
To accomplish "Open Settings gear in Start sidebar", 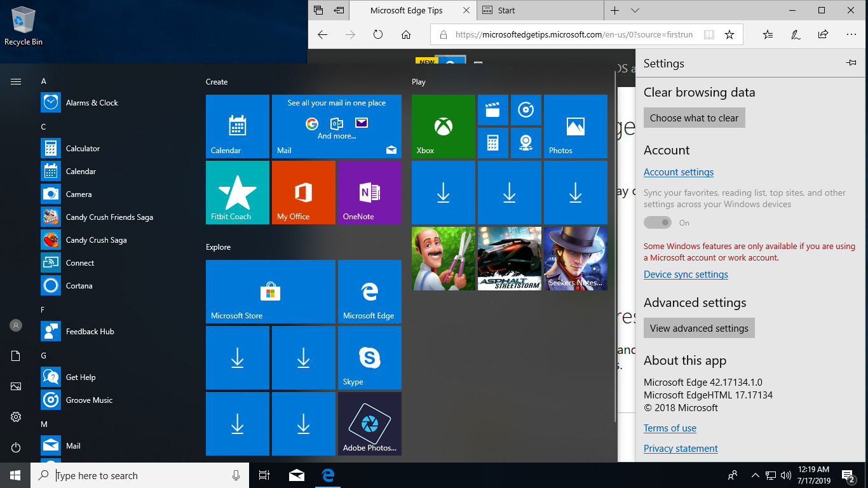I will (16, 417).
